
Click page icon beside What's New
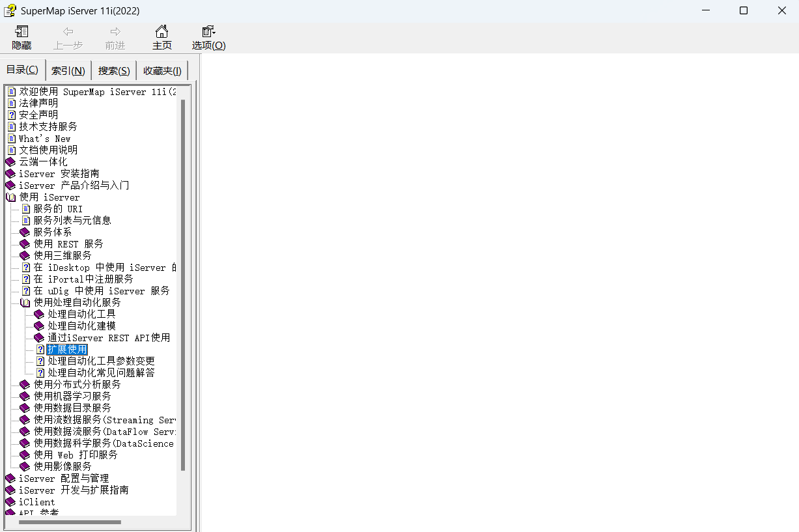[11, 138]
